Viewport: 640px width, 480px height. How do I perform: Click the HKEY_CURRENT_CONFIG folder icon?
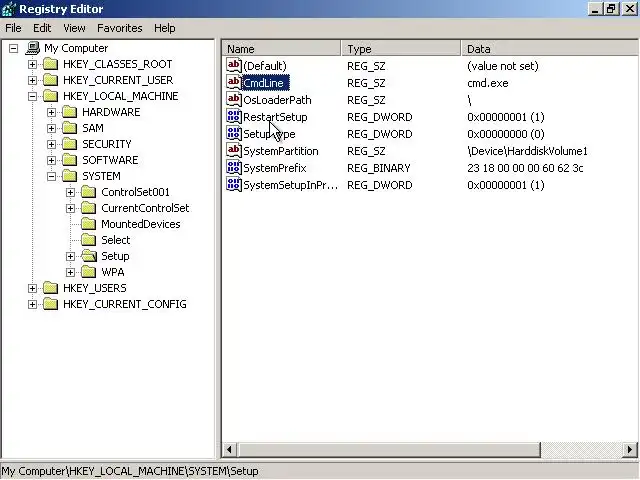click(51, 304)
